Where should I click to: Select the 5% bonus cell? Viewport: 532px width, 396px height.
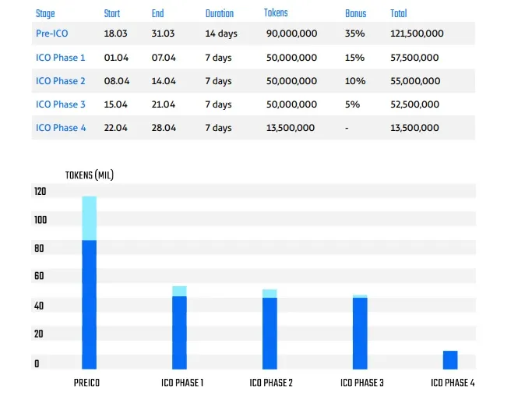tap(352, 104)
